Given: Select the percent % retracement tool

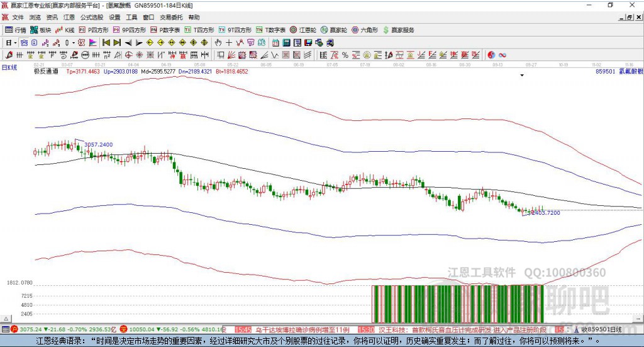Looking at the screenshot, I should coord(345,55).
